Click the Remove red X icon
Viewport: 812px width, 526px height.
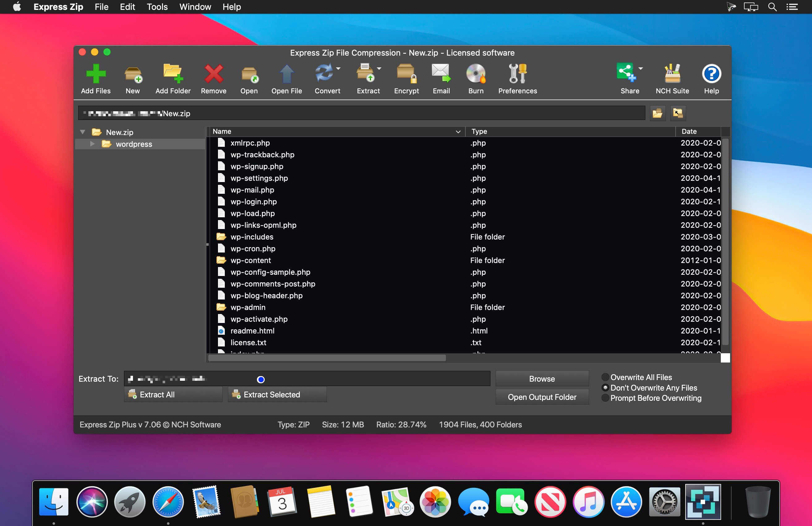pos(214,74)
